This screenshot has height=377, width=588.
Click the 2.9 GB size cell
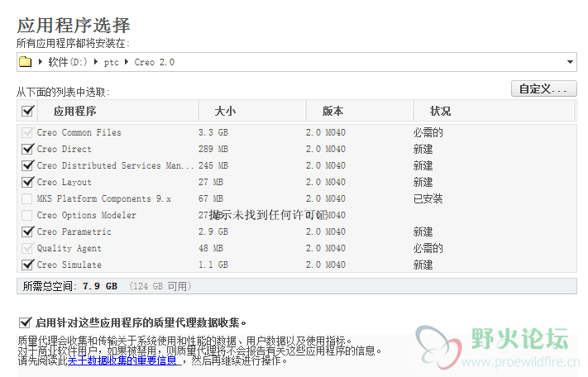pos(213,231)
